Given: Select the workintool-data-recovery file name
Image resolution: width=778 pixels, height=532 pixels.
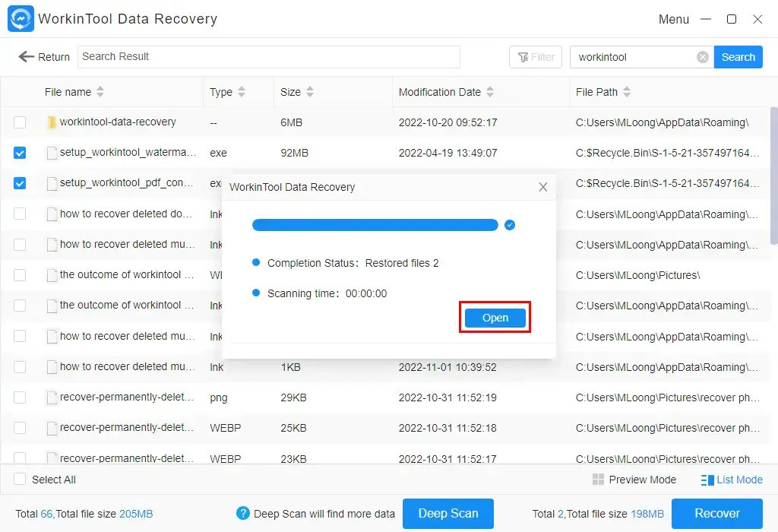Looking at the screenshot, I should [118, 122].
